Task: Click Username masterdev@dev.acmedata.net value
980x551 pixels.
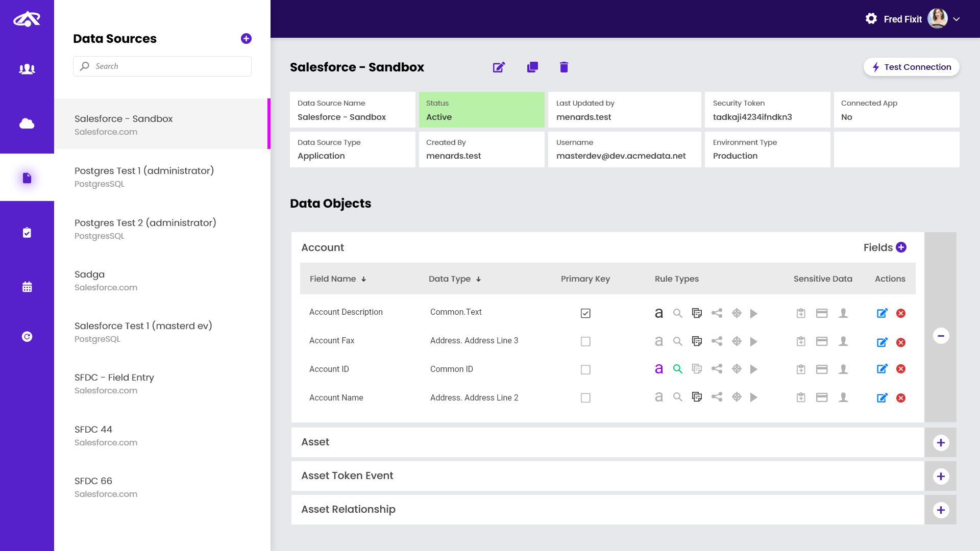Action: 621,156
